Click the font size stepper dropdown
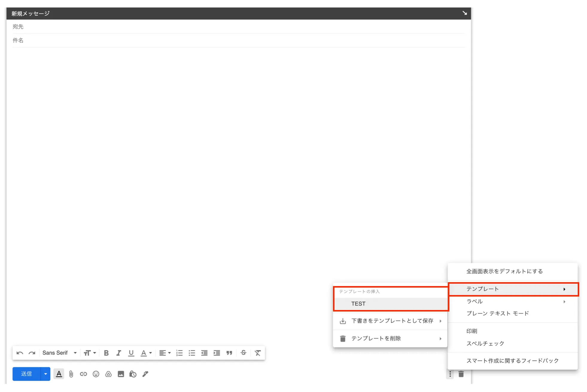This screenshot has width=587, height=392. 90,353
